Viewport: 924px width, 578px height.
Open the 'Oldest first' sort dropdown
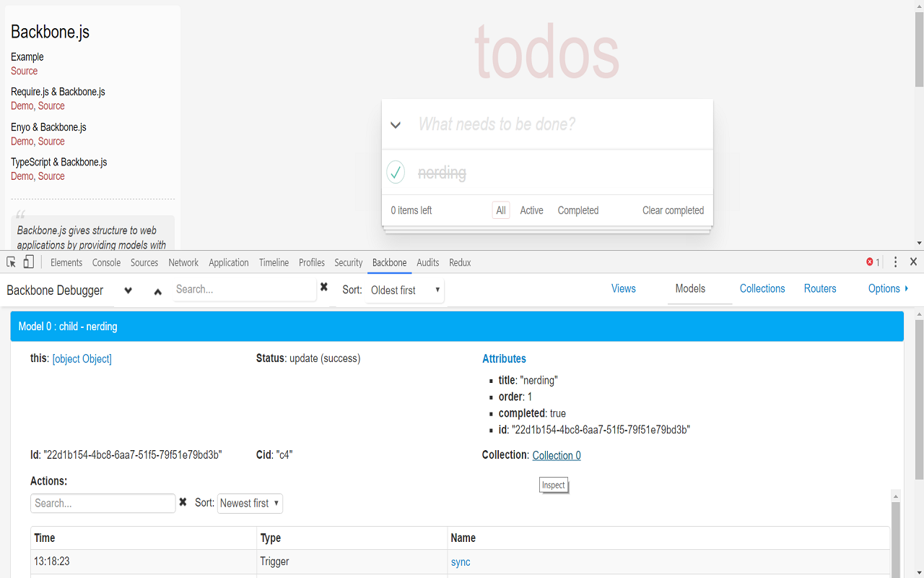pos(405,290)
